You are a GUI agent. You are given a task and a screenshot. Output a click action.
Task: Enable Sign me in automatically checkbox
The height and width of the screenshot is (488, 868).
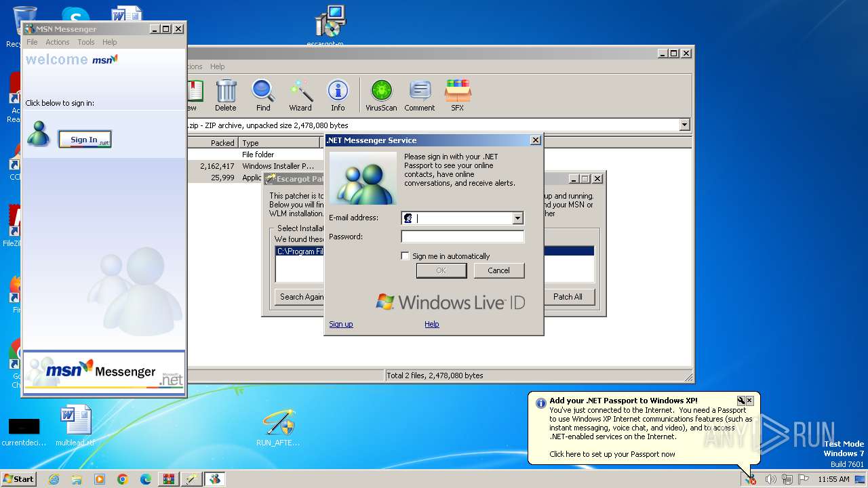pyautogui.click(x=406, y=256)
